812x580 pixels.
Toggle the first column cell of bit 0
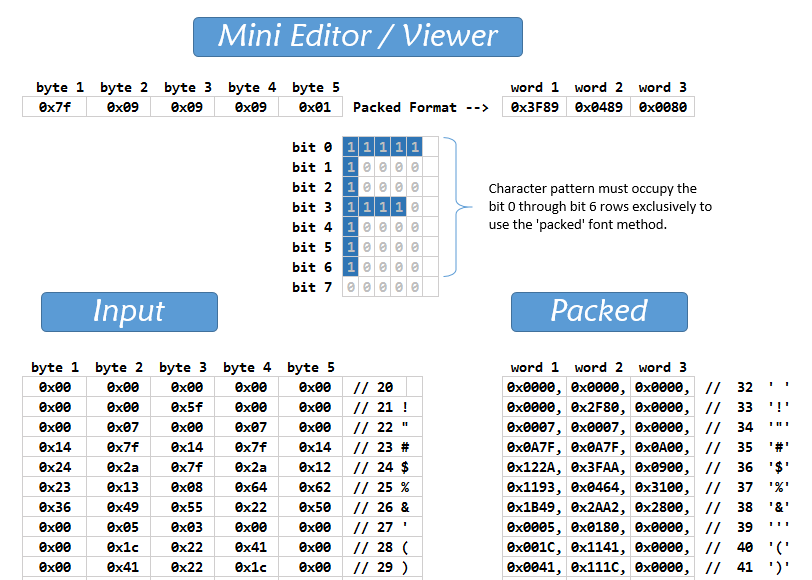(350, 147)
